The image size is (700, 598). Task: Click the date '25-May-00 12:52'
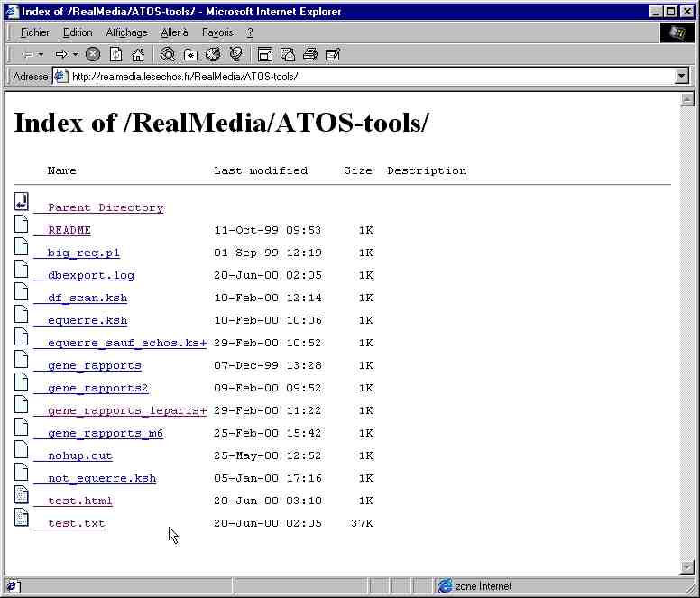(x=267, y=455)
